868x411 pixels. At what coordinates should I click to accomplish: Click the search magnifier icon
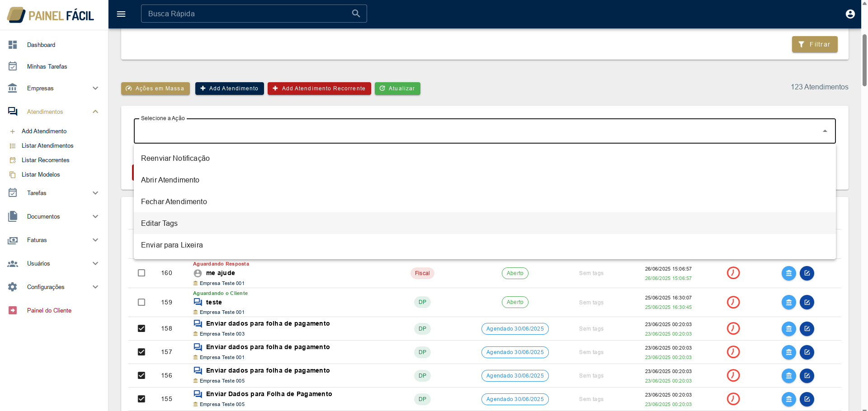pos(356,14)
